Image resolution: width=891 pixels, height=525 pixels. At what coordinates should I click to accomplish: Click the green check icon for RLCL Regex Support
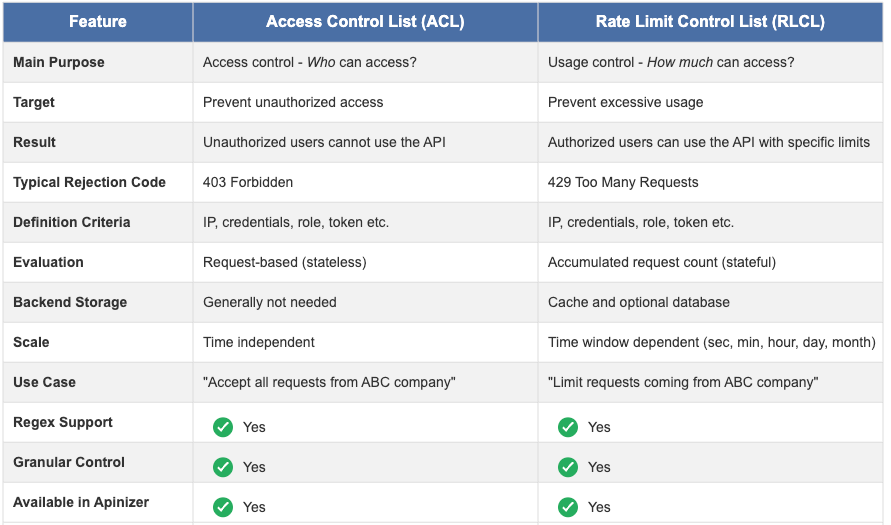(x=568, y=427)
